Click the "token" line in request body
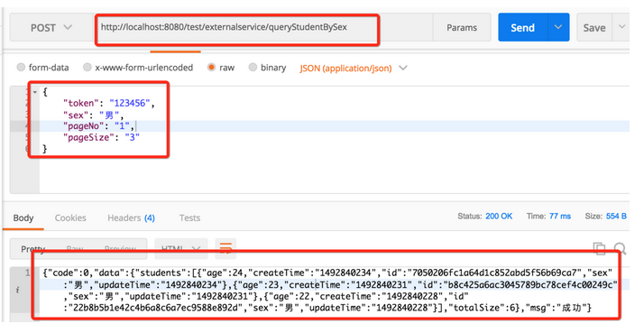 click(109, 103)
